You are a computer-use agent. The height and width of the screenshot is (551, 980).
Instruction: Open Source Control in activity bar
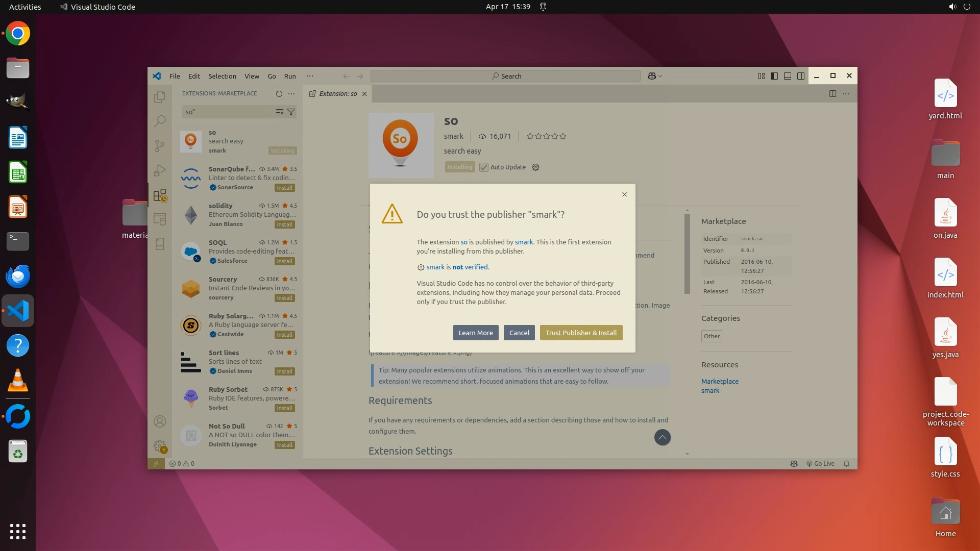[x=160, y=146]
